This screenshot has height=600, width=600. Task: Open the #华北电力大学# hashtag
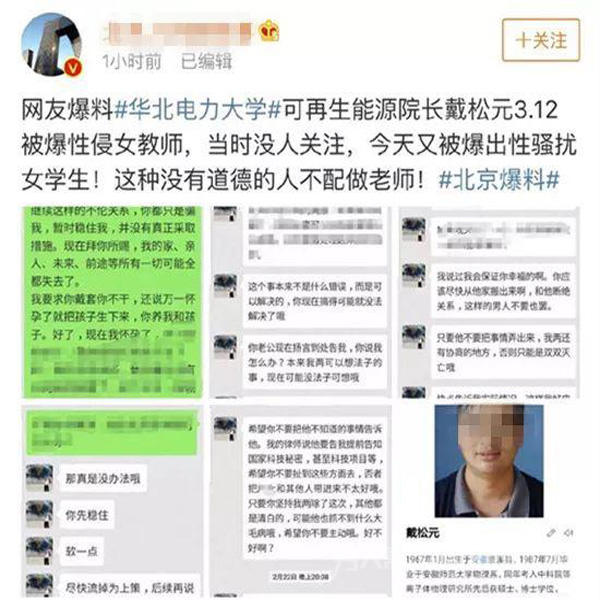[198, 110]
